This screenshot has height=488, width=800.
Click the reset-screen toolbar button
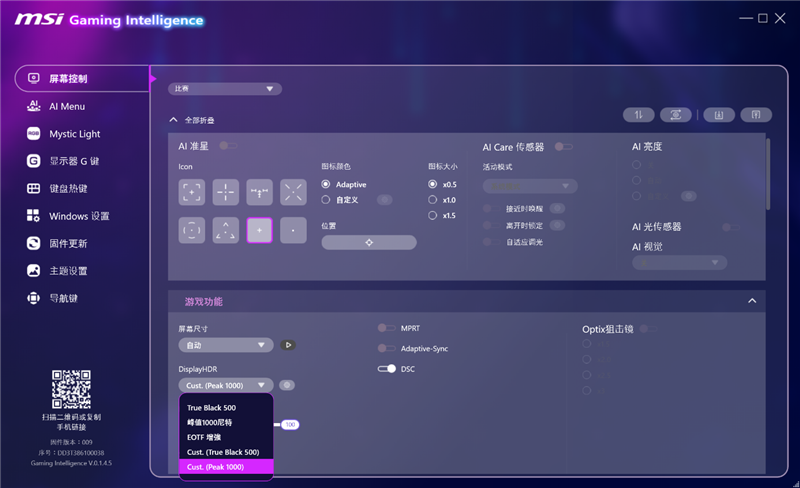point(676,115)
